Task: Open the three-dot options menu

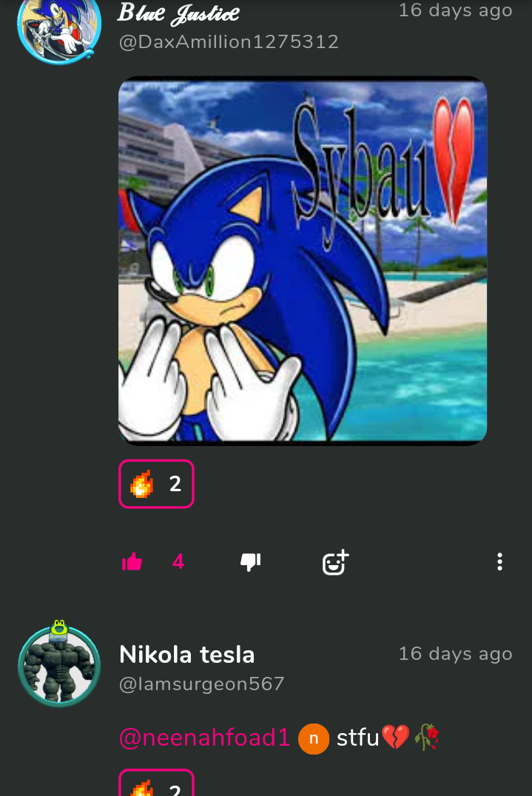Action: point(499,562)
